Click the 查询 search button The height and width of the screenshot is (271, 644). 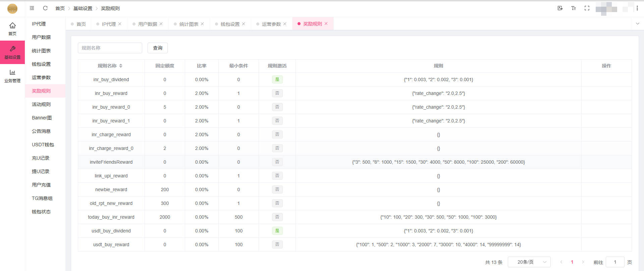pyautogui.click(x=157, y=48)
